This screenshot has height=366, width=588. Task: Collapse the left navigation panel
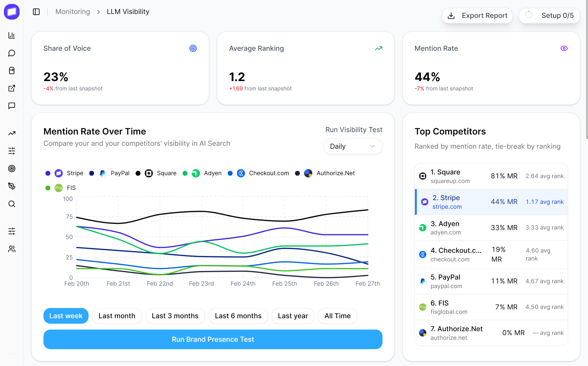36,12
